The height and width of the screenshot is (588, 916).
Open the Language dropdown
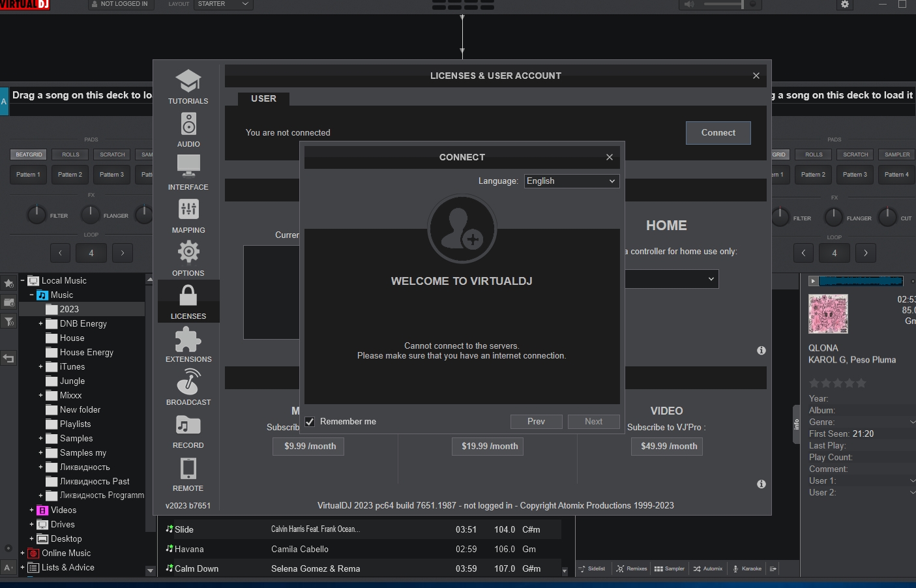point(571,181)
